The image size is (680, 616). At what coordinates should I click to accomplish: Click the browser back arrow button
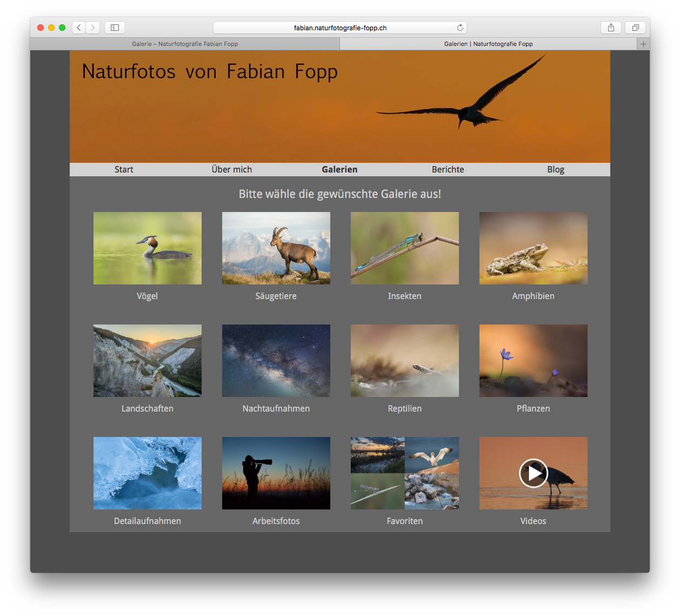click(x=79, y=28)
